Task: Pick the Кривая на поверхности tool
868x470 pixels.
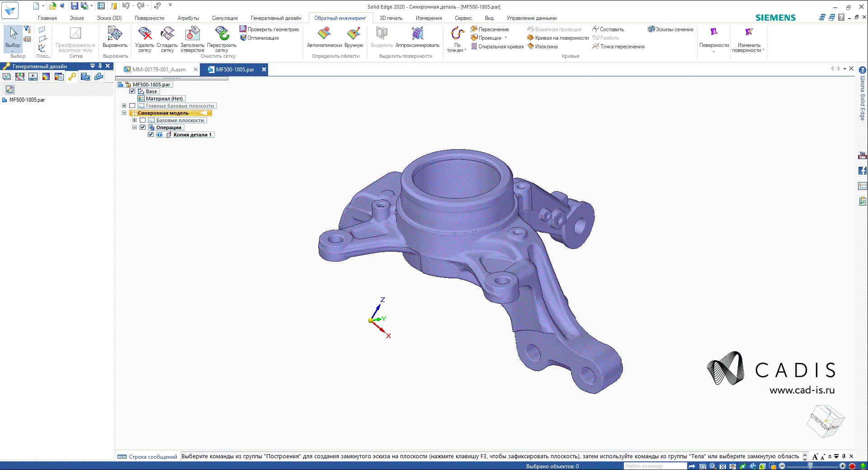Action: click(558, 38)
